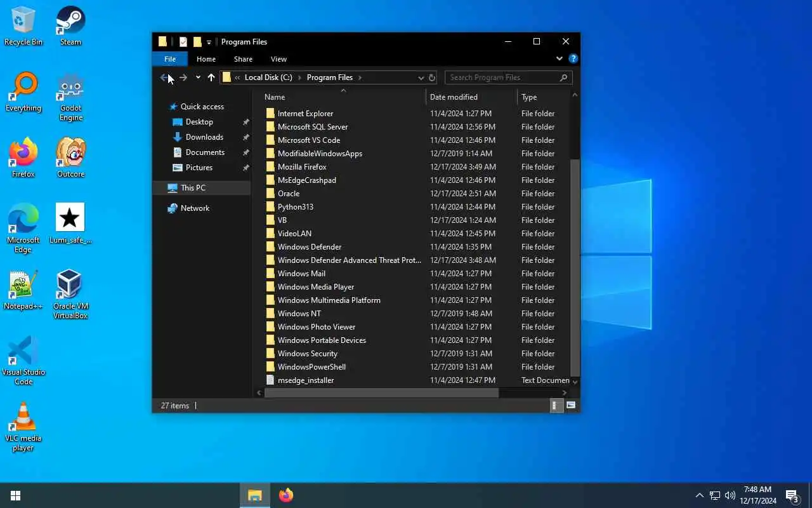
Task: Select the Windows Defender folder
Action: coord(310,247)
